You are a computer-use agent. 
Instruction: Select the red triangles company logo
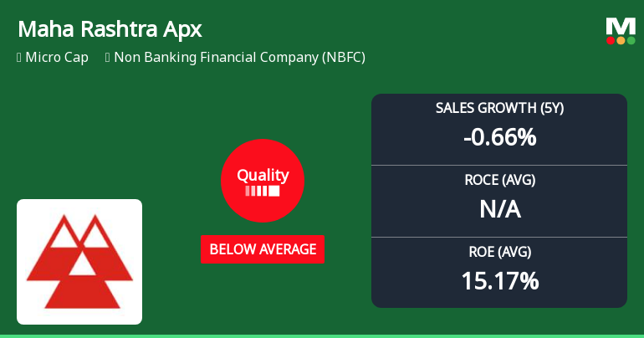click(79, 261)
